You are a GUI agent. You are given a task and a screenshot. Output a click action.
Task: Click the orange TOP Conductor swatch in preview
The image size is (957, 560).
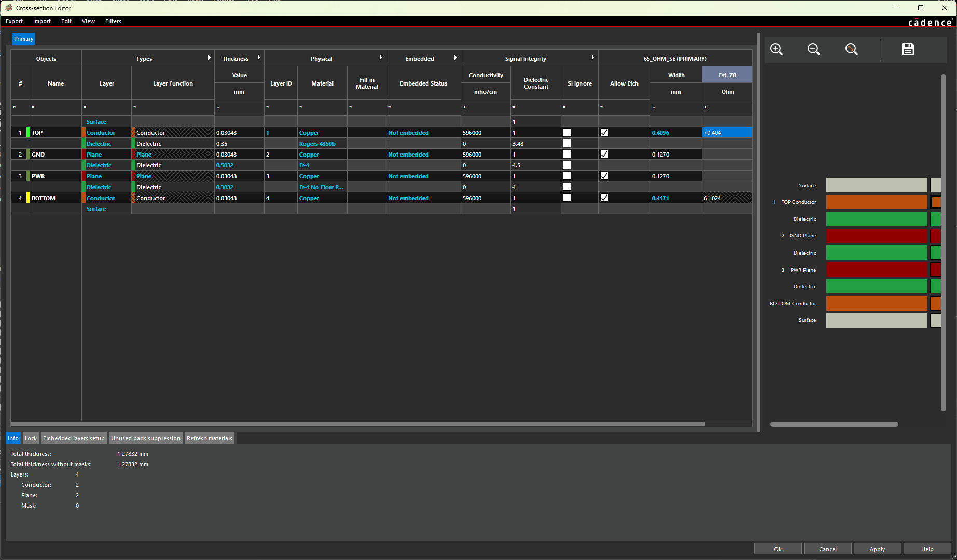pyautogui.click(x=876, y=202)
